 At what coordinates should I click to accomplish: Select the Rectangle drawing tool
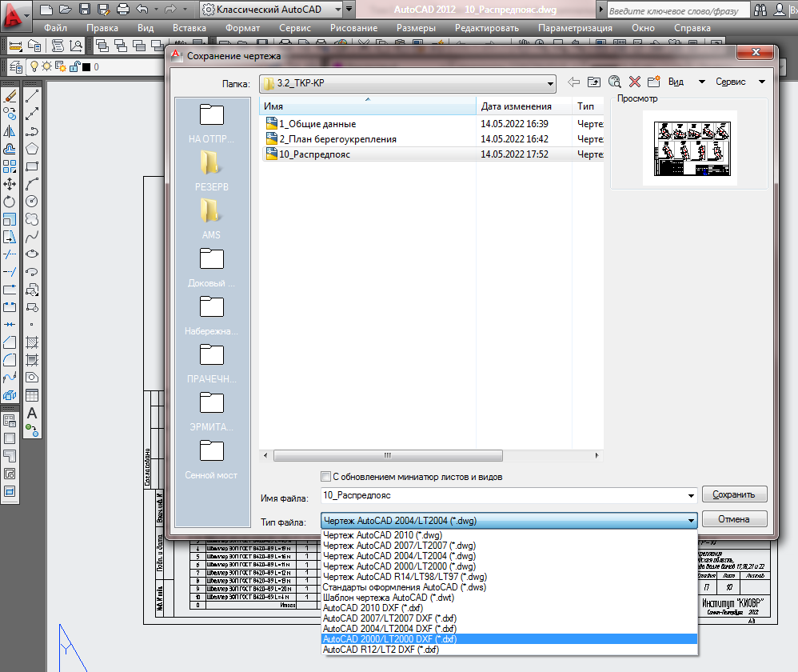tap(32, 166)
